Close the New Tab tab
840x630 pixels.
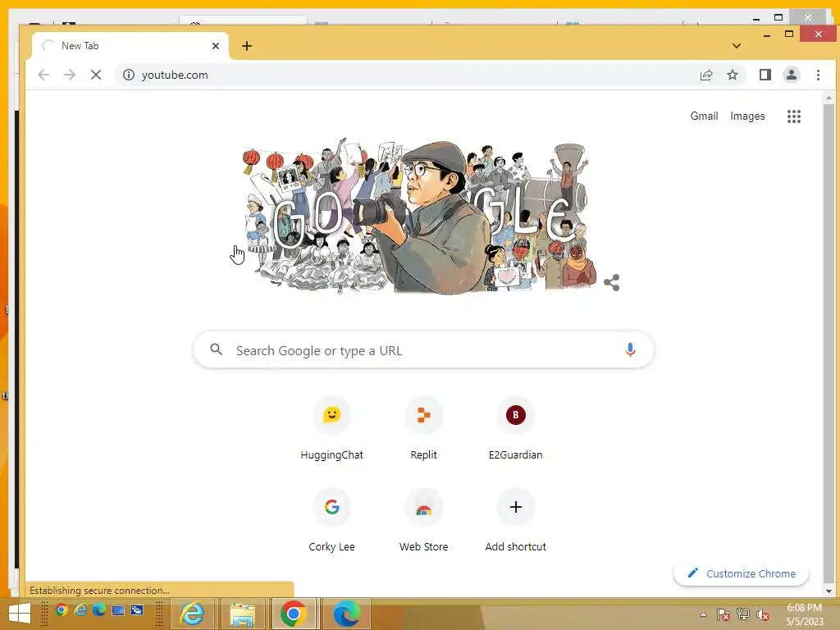point(216,46)
